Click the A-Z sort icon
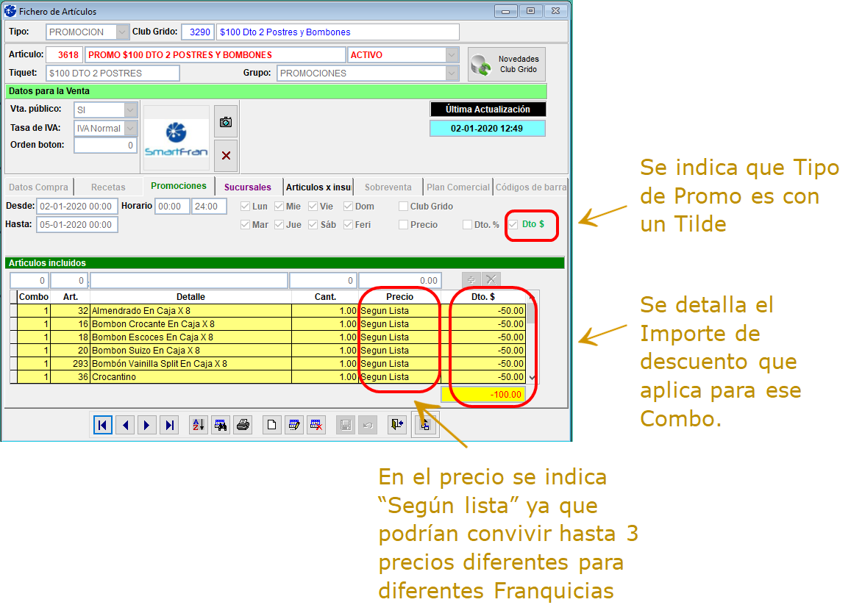 click(x=199, y=425)
